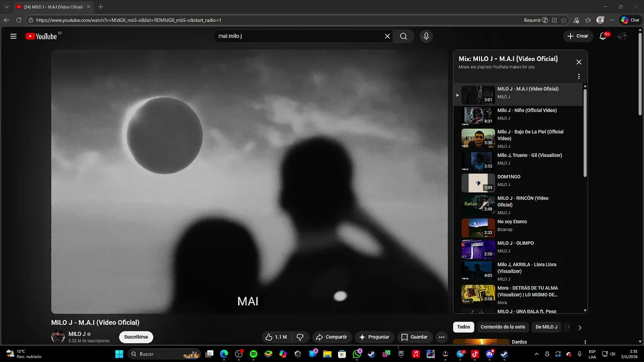Viewport: 644px width, 362px height.
Task: Refresh the page in browser toolbar
Action: [x=19, y=20]
